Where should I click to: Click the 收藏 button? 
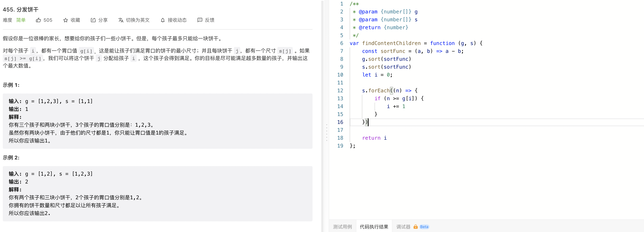(x=75, y=20)
